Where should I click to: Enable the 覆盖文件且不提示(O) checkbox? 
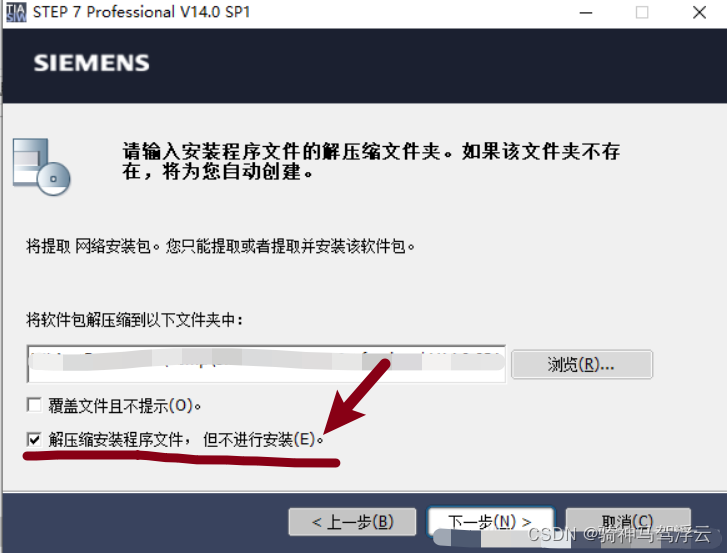[x=34, y=405]
